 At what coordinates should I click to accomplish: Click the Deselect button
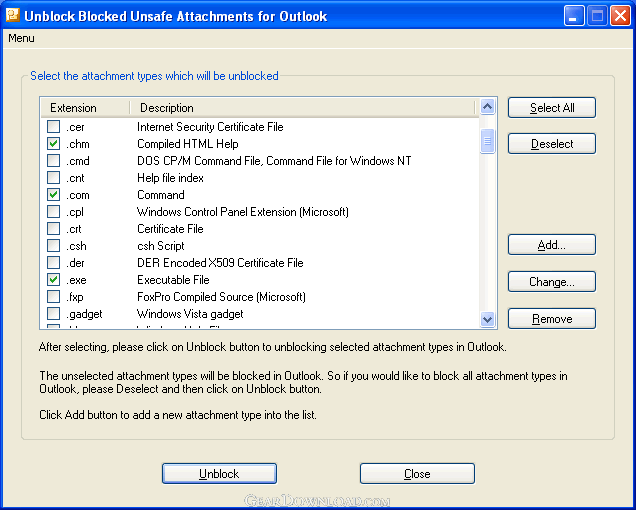coord(552,144)
